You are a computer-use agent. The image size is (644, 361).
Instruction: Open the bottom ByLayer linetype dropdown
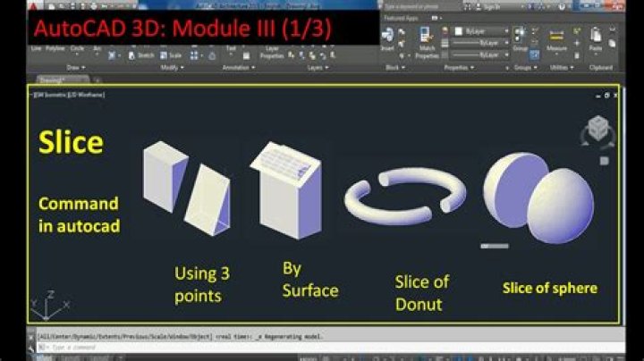pyautogui.click(x=480, y=55)
